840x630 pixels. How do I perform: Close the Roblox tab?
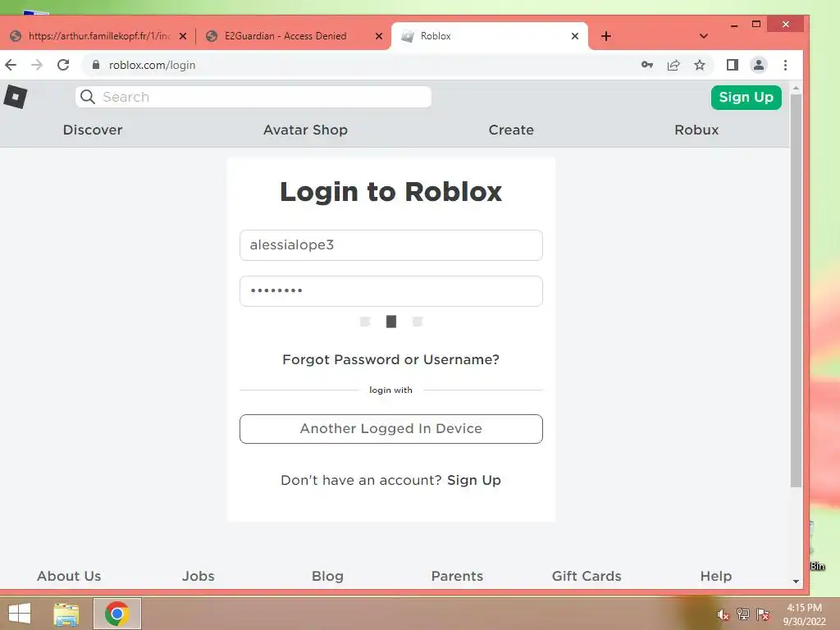pyautogui.click(x=575, y=36)
